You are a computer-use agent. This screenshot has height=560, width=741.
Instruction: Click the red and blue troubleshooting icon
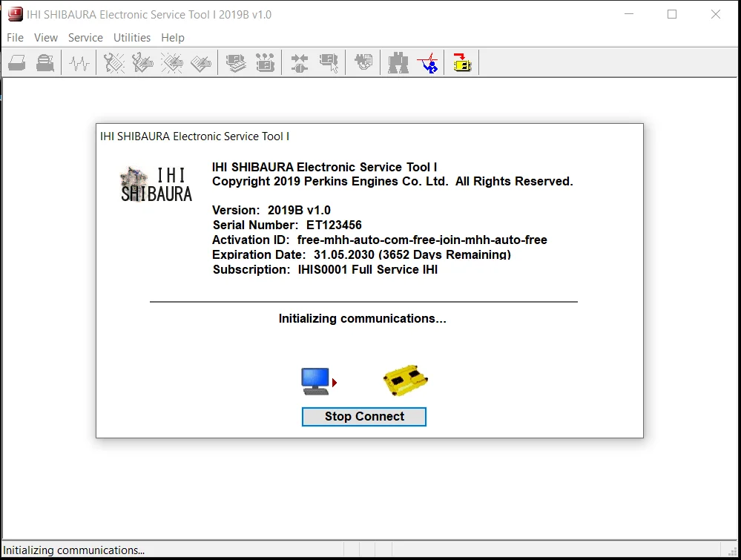click(427, 63)
